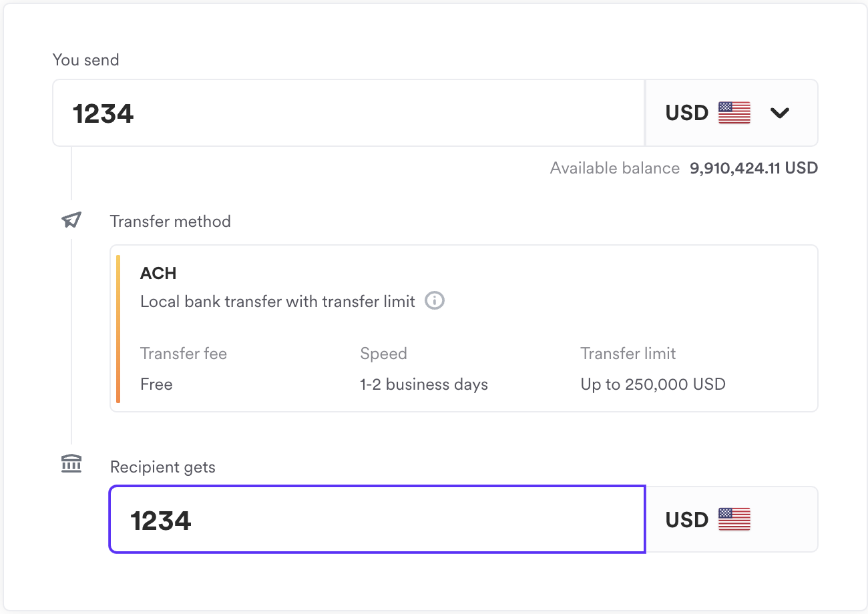
Task: Click the Free transfer fee value
Action: pos(156,384)
